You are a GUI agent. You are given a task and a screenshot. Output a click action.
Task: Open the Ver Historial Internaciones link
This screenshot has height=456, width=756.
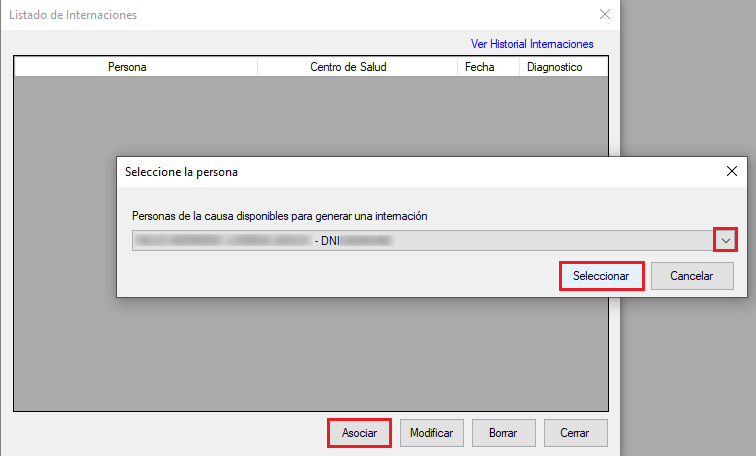pos(532,44)
